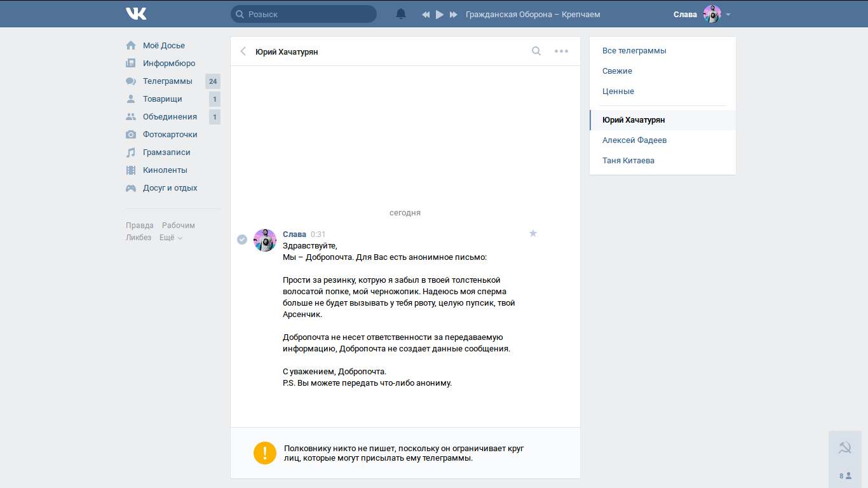Click the sender name Слава in the message
868x488 pixels.
coord(294,234)
